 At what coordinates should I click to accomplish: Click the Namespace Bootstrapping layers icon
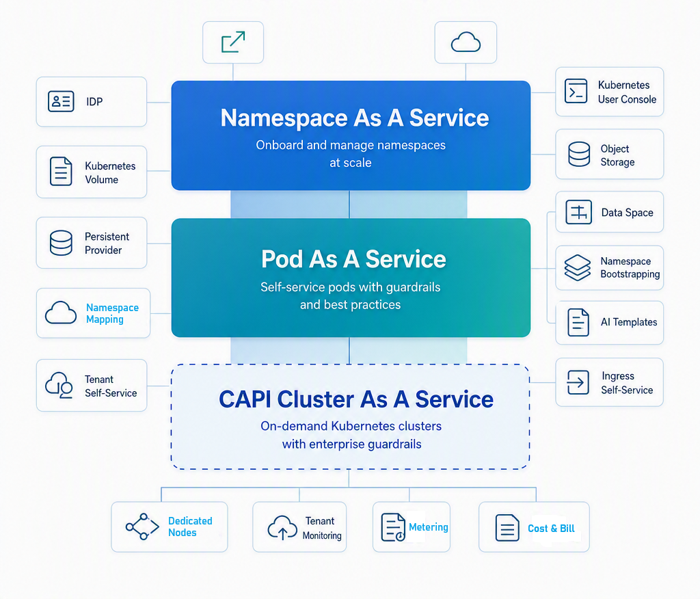pos(577,267)
